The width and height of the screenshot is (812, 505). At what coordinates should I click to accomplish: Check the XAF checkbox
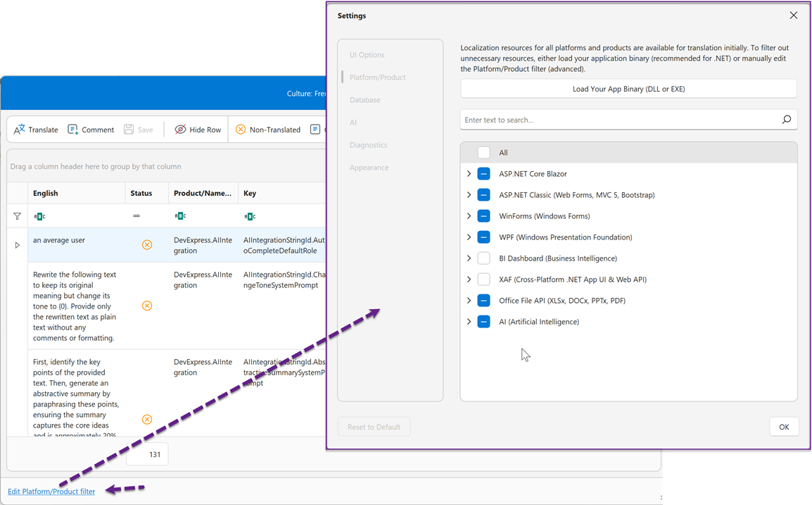[483, 280]
